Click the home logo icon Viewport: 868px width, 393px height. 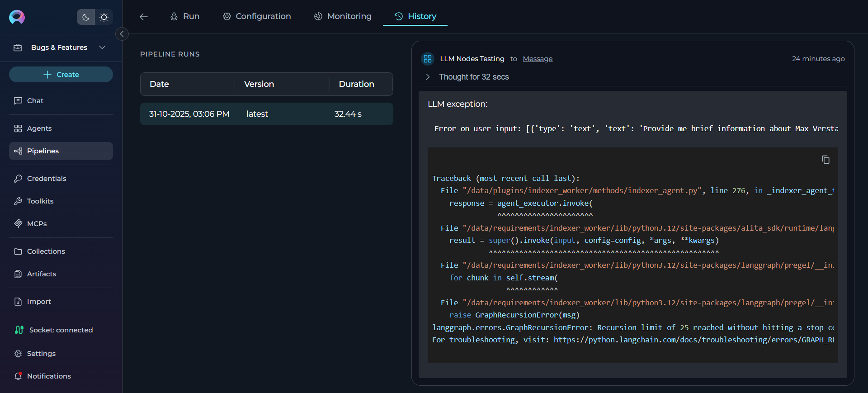click(x=17, y=17)
